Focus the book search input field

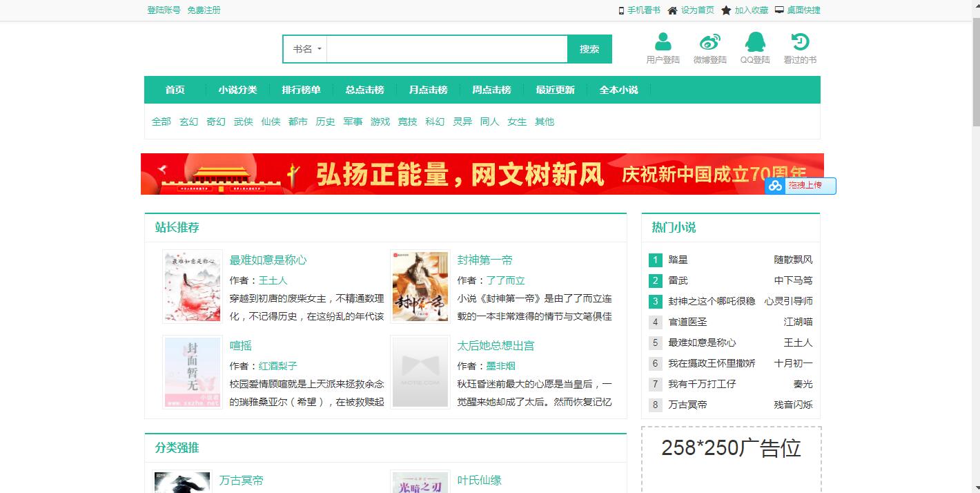tap(447, 49)
